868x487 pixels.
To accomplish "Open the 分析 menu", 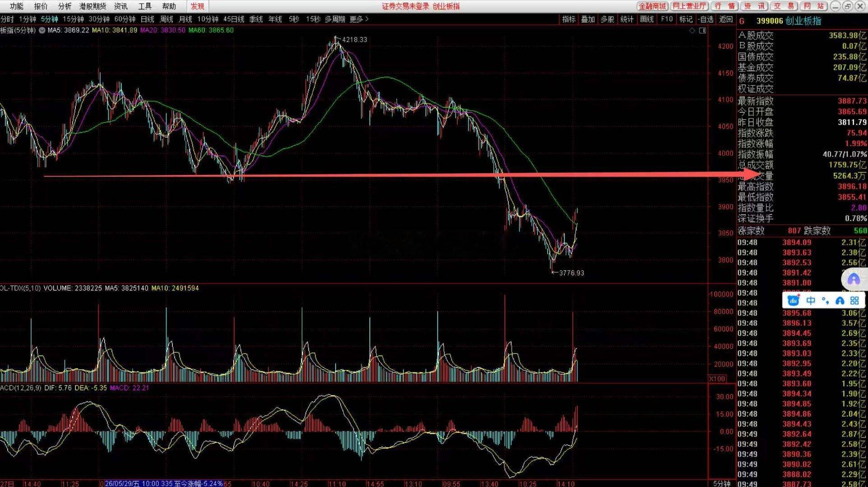I will [x=65, y=6].
